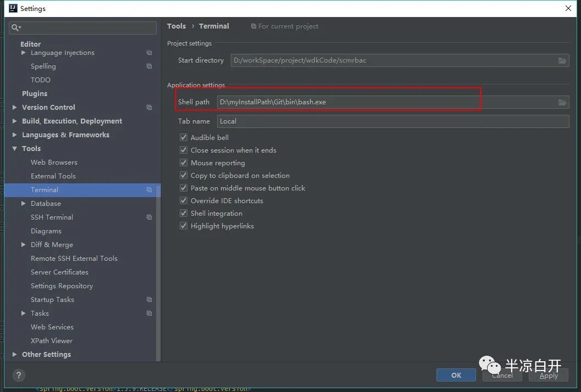Click the Shell path browse folder icon

tap(562, 103)
